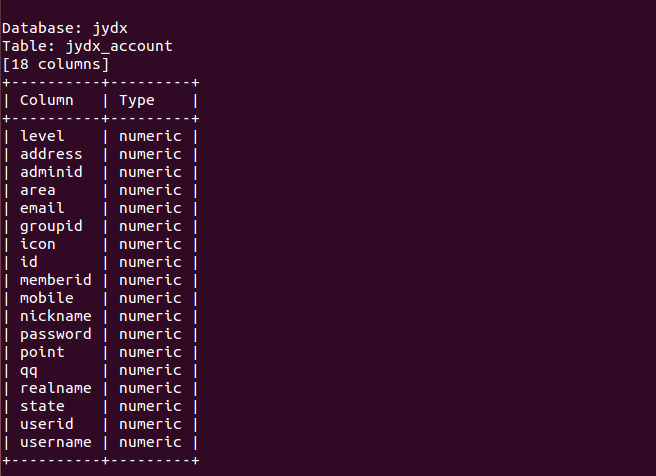Click the 'memberid' row text
656x476 pixels.
pos(56,280)
